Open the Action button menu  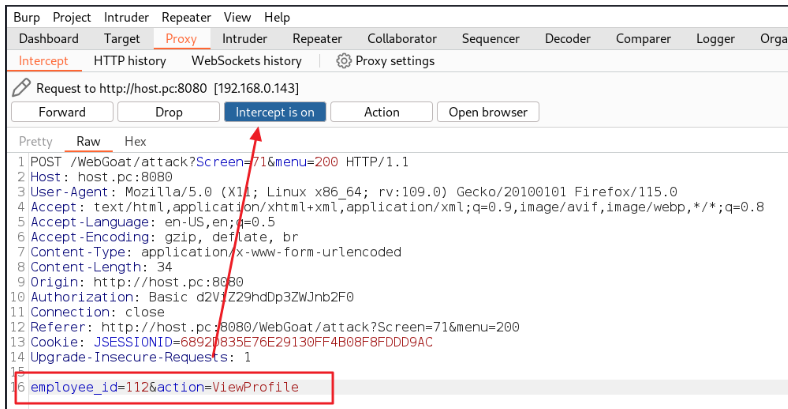coord(381,112)
